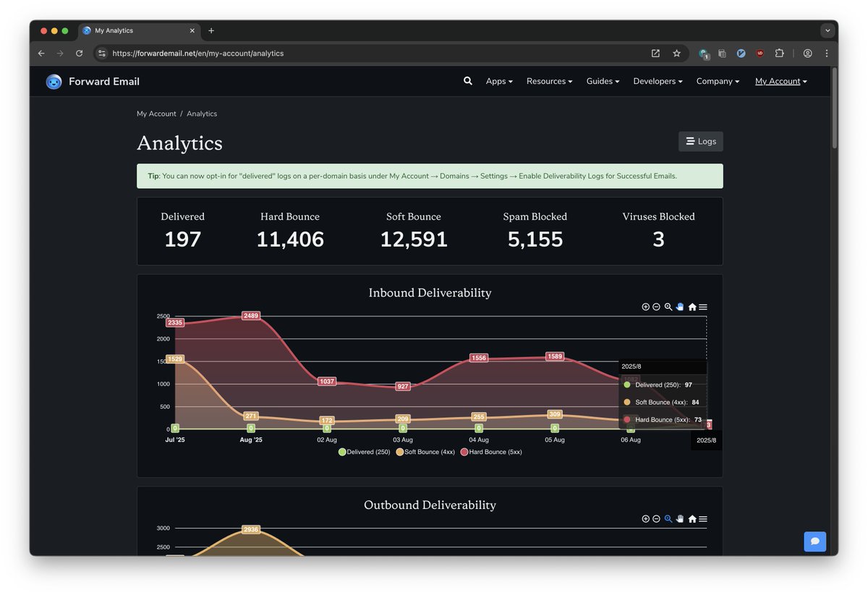Toggle the Soft Bounce (4xx) legend series
This screenshot has height=595, width=868.
[425, 452]
